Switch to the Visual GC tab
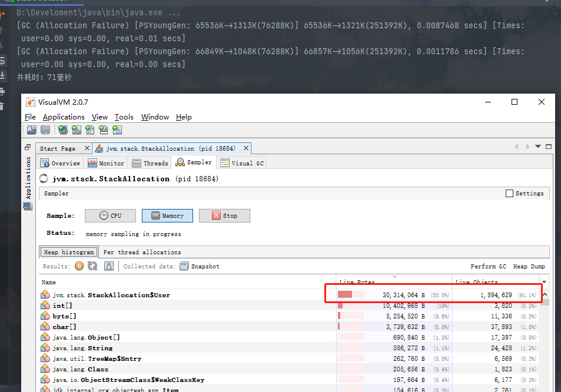This screenshot has height=392, width=561. click(242, 163)
